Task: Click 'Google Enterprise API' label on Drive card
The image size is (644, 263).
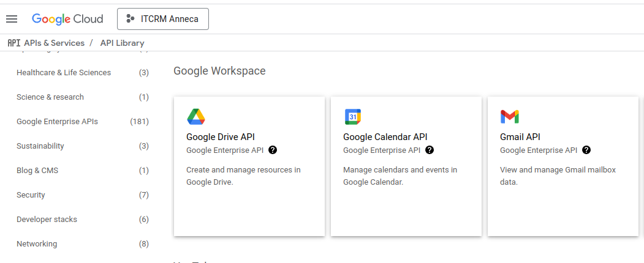Action: 225,150
